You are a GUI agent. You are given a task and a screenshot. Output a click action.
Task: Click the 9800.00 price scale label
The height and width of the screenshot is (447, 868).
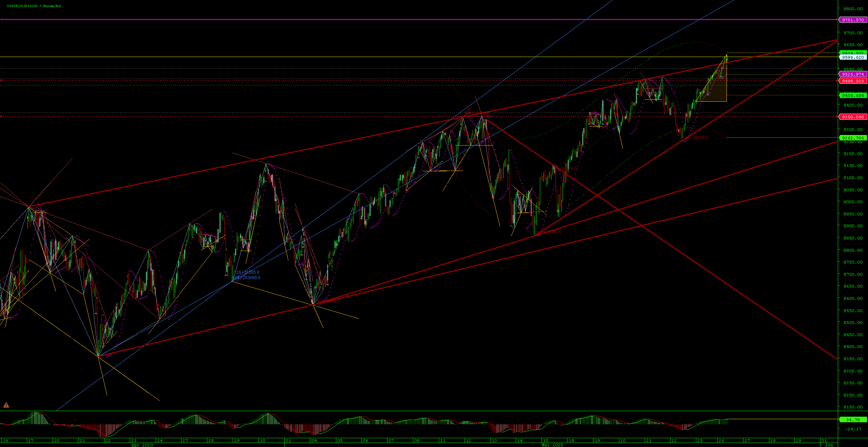854,9
